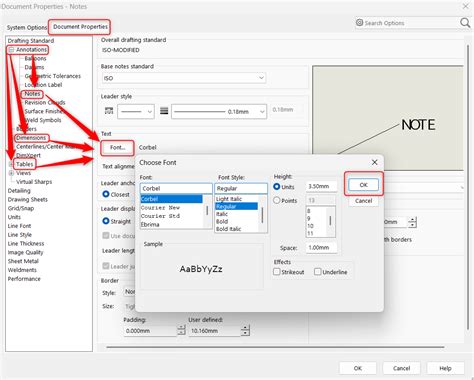Choose Courier Std in font list

click(x=160, y=216)
